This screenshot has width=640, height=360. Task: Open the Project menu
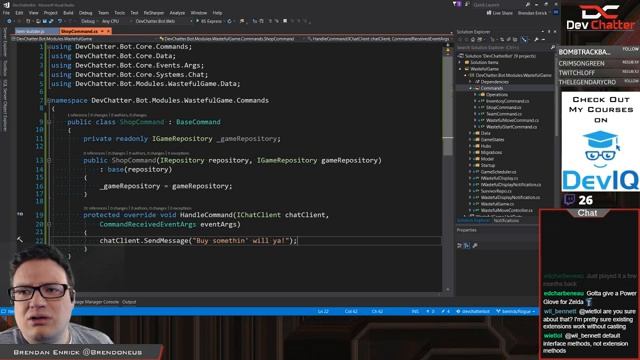click(51, 13)
